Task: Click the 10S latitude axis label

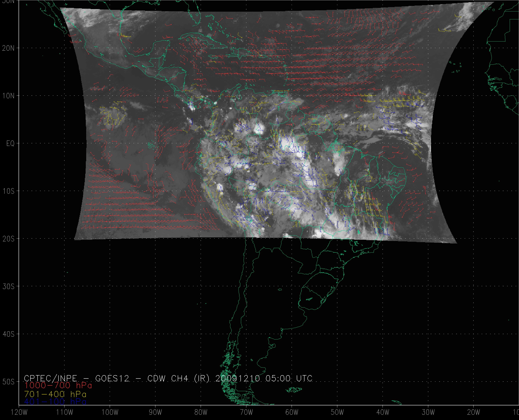Action: 9,191
